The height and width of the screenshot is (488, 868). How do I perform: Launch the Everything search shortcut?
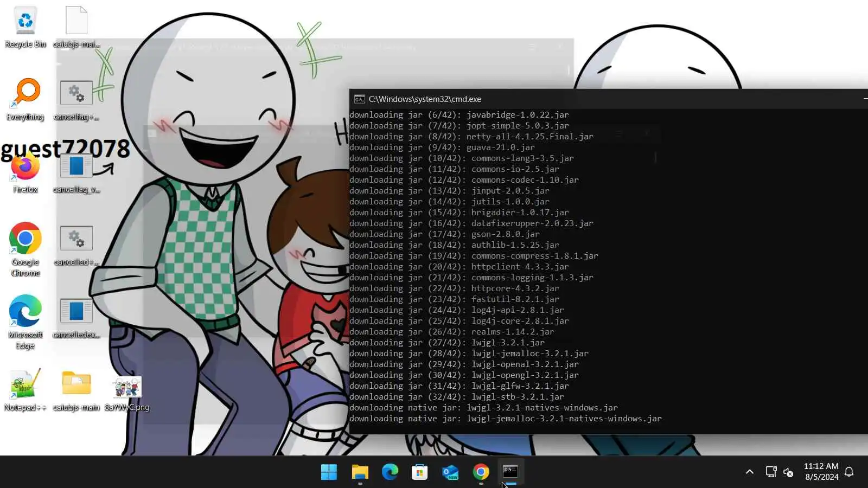click(25, 100)
